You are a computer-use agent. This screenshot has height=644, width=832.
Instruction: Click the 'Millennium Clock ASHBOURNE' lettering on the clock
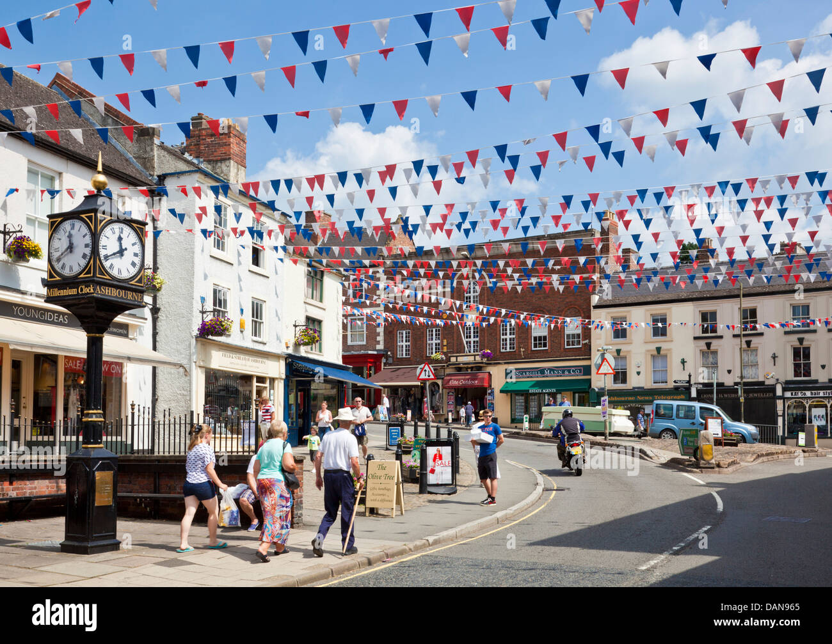point(95,293)
